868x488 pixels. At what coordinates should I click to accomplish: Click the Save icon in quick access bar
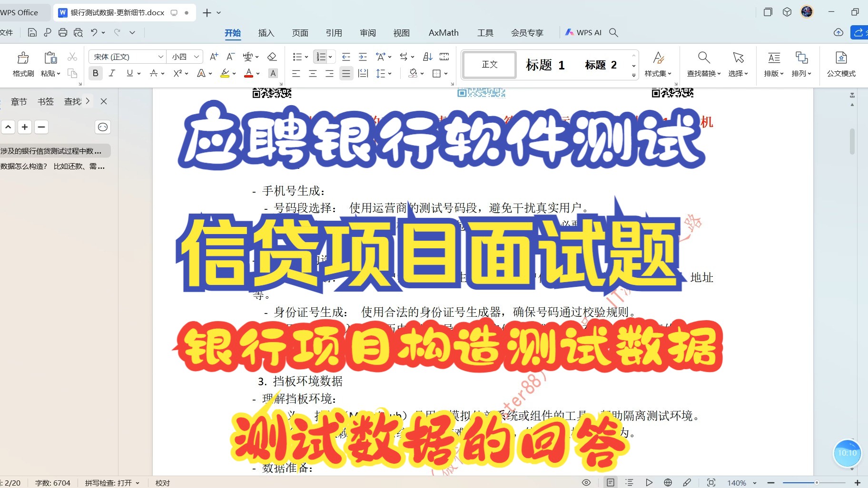pos(32,32)
